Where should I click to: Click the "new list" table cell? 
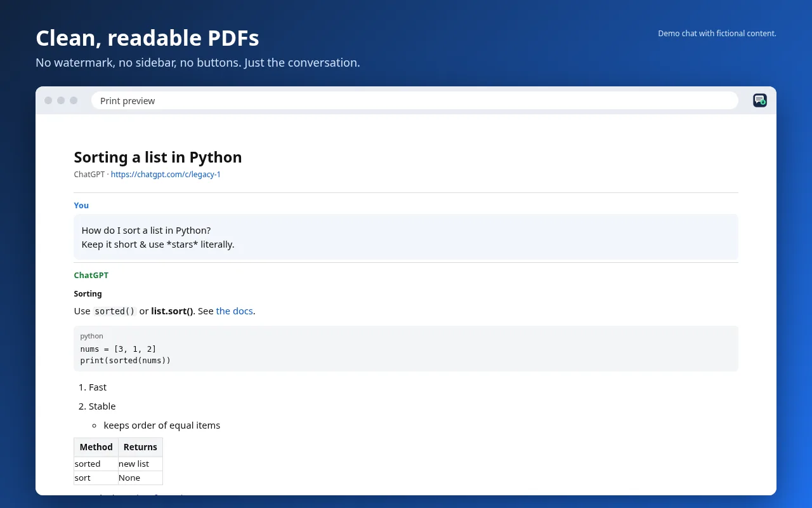pyautogui.click(x=140, y=464)
